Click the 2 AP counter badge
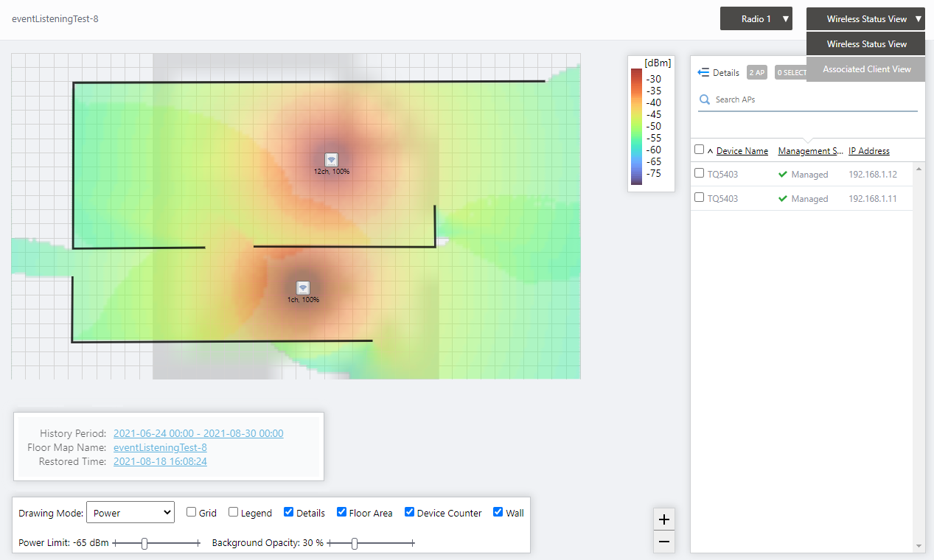 pyautogui.click(x=756, y=72)
